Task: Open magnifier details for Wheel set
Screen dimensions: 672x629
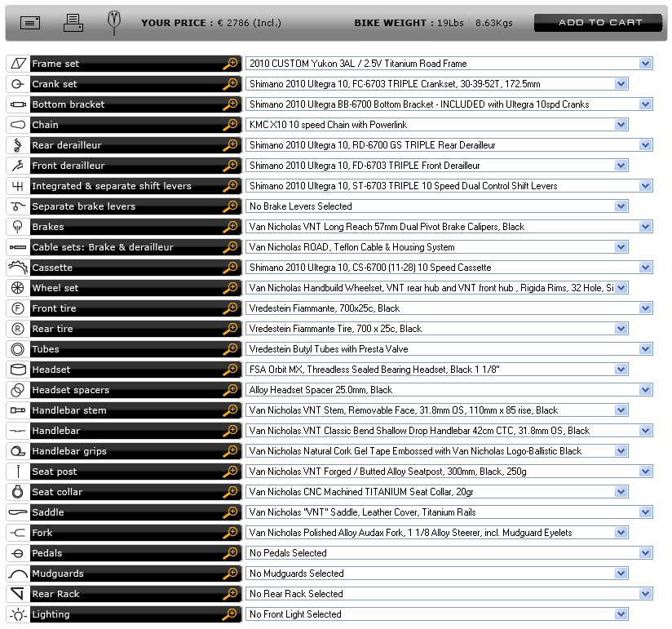Action: (x=231, y=288)
